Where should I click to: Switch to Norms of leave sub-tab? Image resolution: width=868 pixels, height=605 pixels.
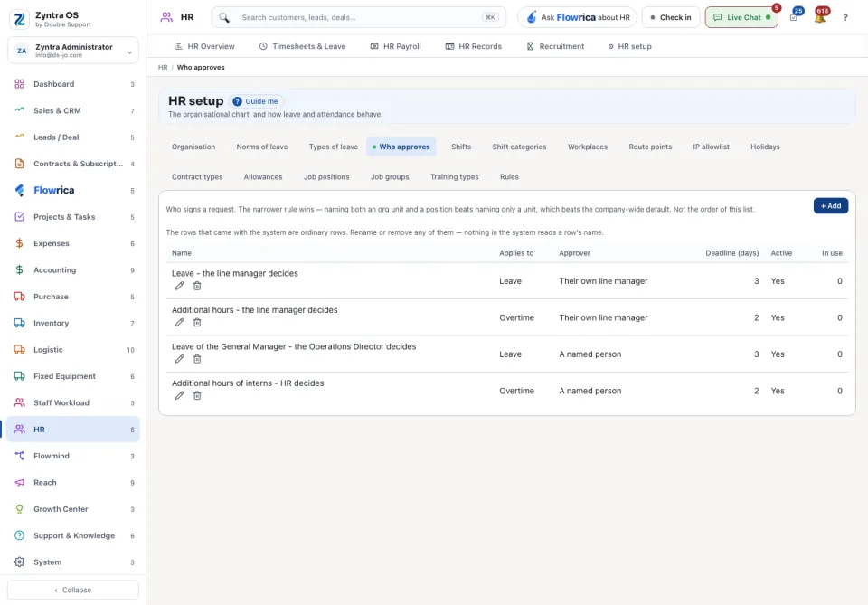coord(262,147)
